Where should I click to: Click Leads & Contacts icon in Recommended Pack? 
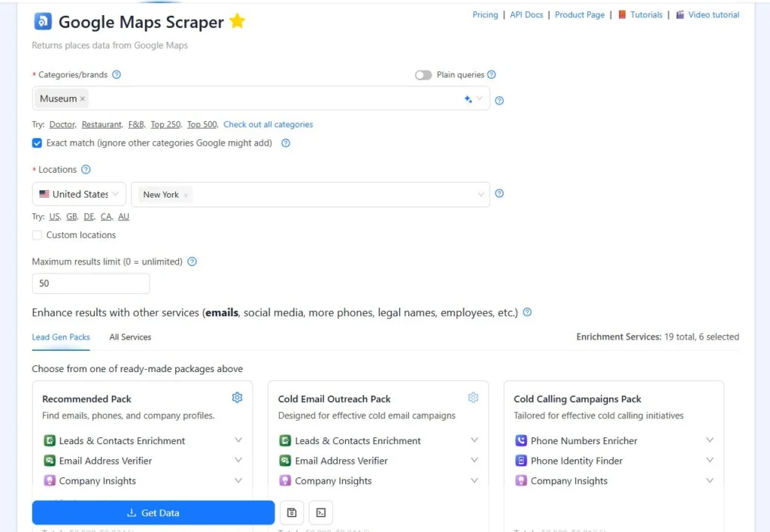point(50,440)
